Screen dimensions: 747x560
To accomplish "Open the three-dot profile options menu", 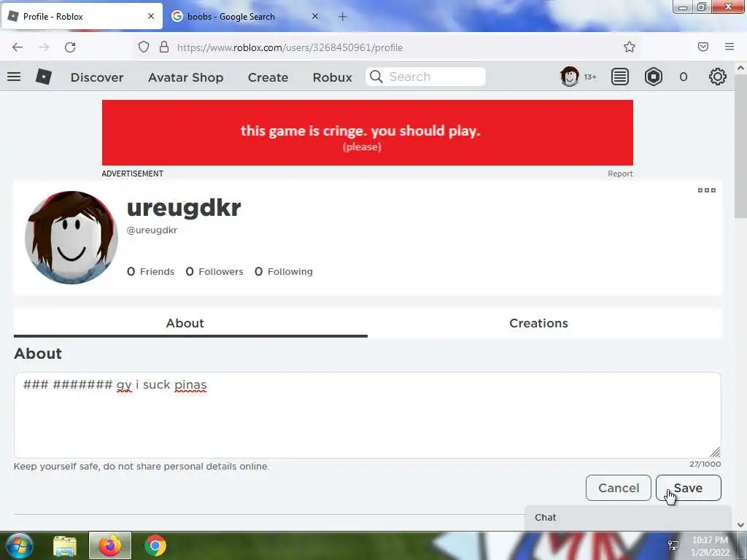I will pyautogui.click(x=706, y=190).
